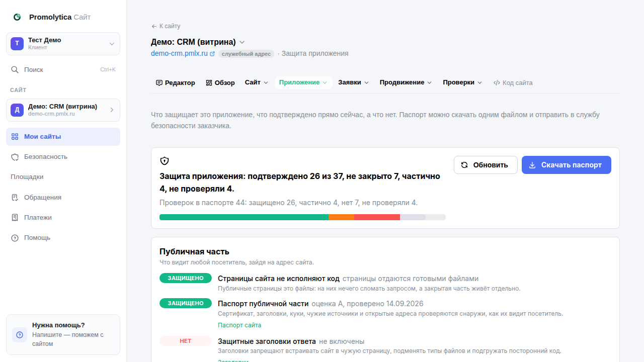Click the purple Д avatar of the site card

17,110
